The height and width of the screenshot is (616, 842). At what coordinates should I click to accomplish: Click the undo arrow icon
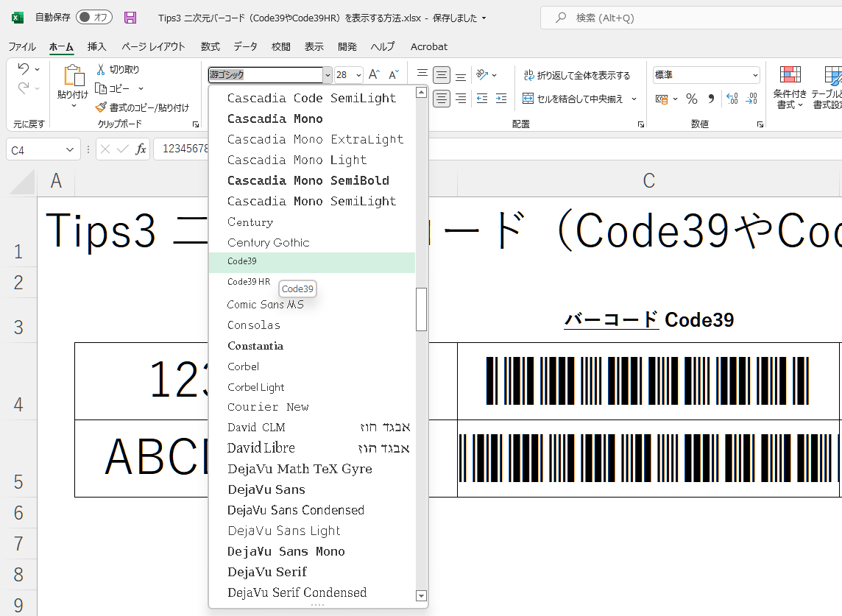click(23, 69)
